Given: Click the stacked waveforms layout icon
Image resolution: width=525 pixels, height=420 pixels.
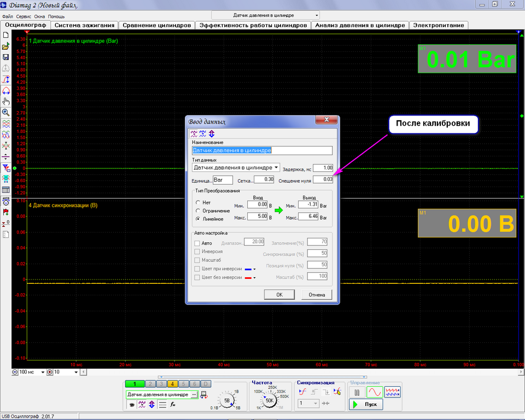Looking at the screenshot, I should 5,124.
